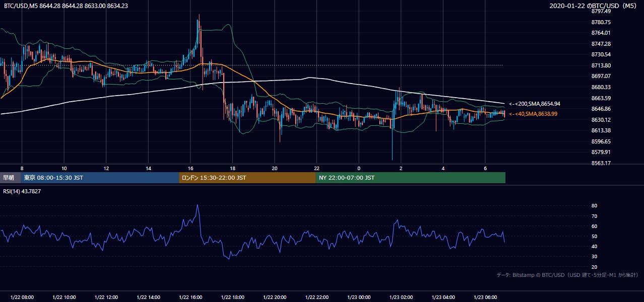Click the BTC/USD,M5 OHLC header text
Screen dimensions: 644x302
click(x=65, y=6)
